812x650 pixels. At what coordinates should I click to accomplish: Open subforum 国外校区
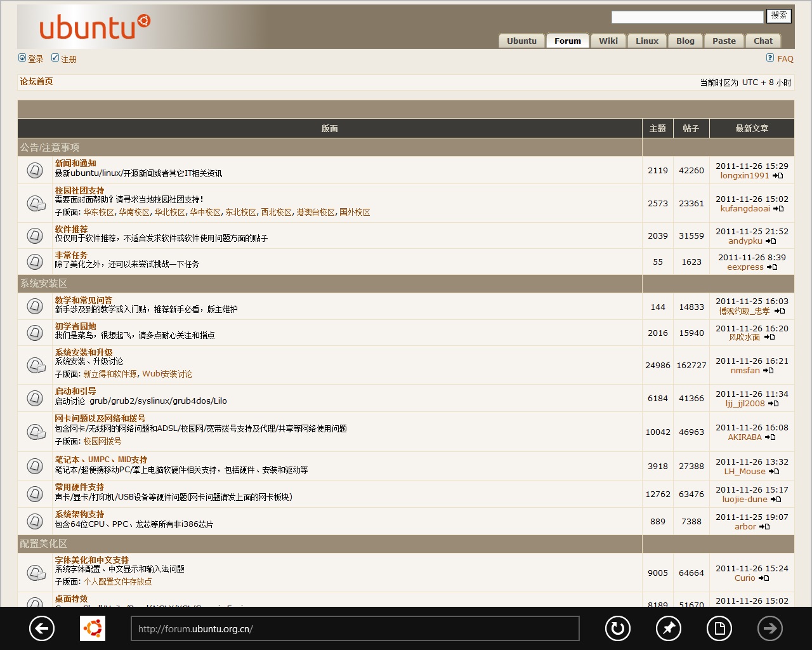(x=355, y=212)
